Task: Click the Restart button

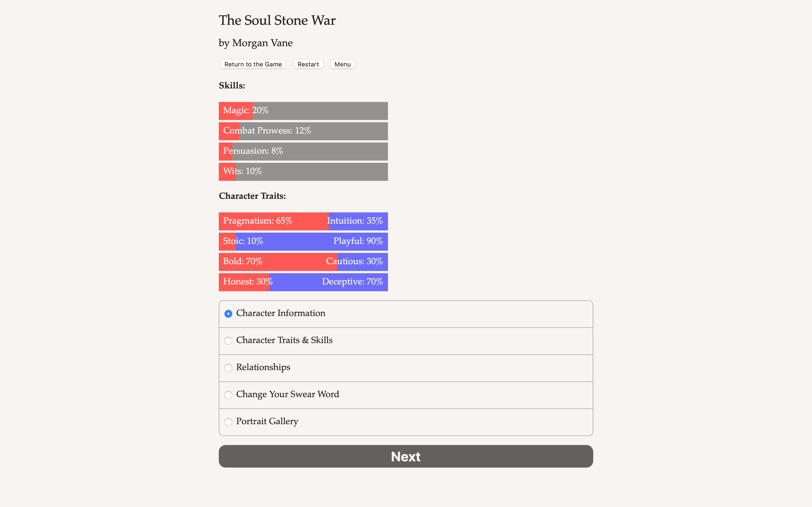Action: click(x=308, y=64)
